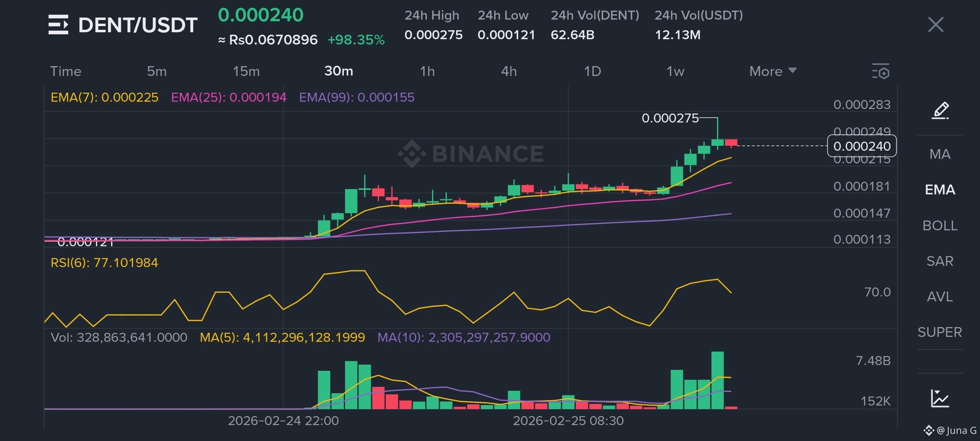Click the EMA(7): 0.000225 legend

click(x=105, y=97)
